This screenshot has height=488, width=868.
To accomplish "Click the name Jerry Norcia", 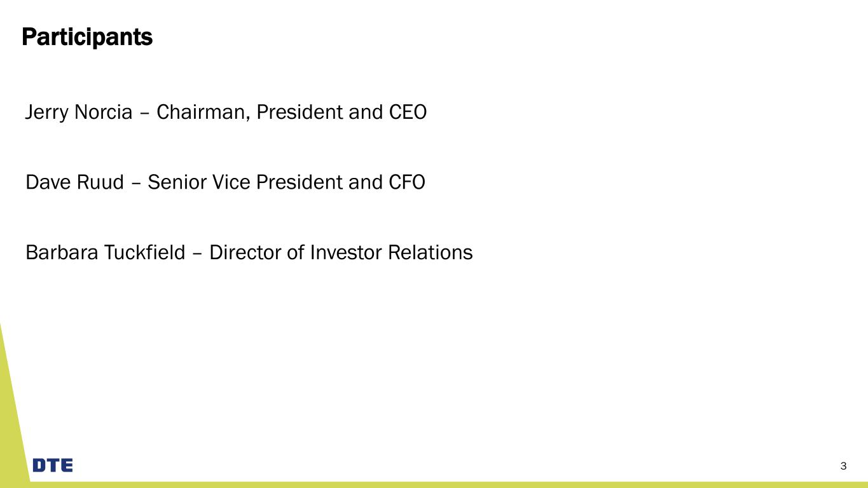I will [x=78, y=113].
